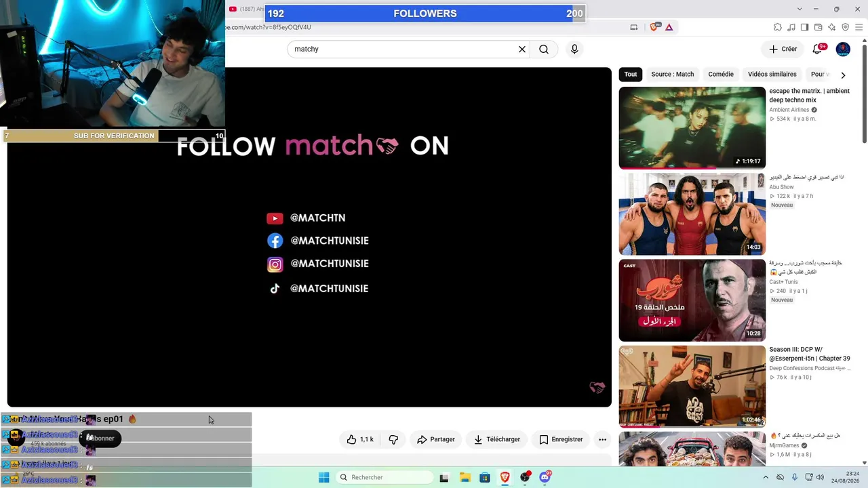Open the MjrmGames video thumbnail
868x488 pixels.
click(692, 449)
